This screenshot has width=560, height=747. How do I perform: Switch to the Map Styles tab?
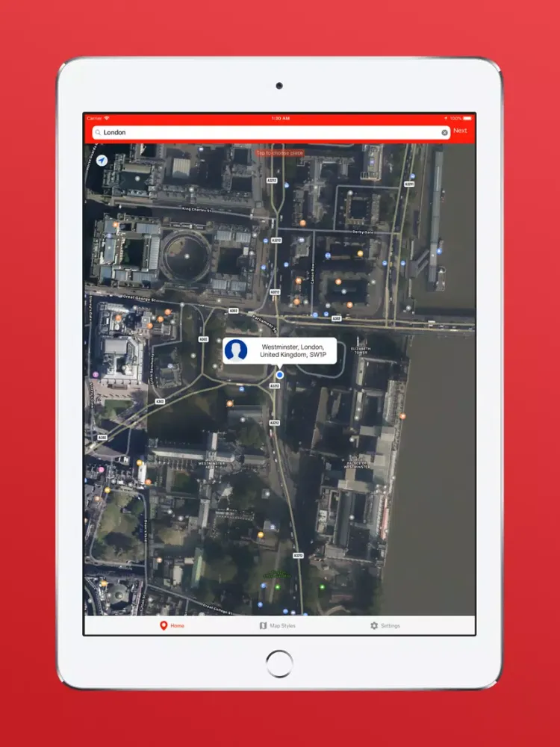click(x=278, y=625)
